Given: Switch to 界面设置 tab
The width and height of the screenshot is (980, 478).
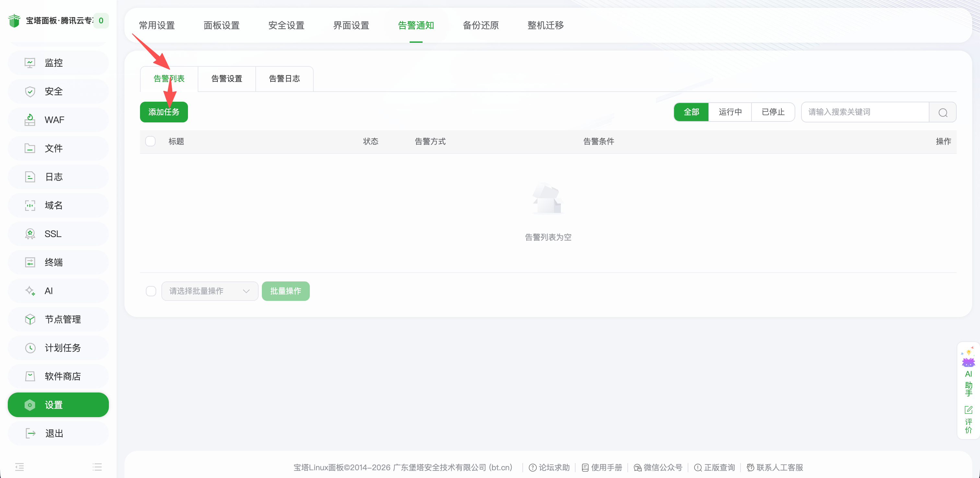Looking at the screenshot, I should (351, 26).
